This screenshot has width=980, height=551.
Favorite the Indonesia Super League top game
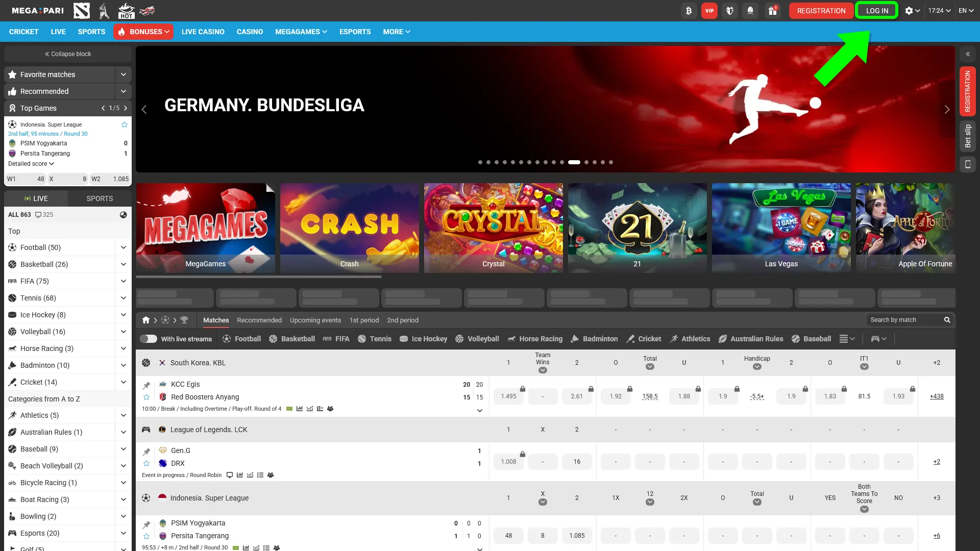[124, 124]
